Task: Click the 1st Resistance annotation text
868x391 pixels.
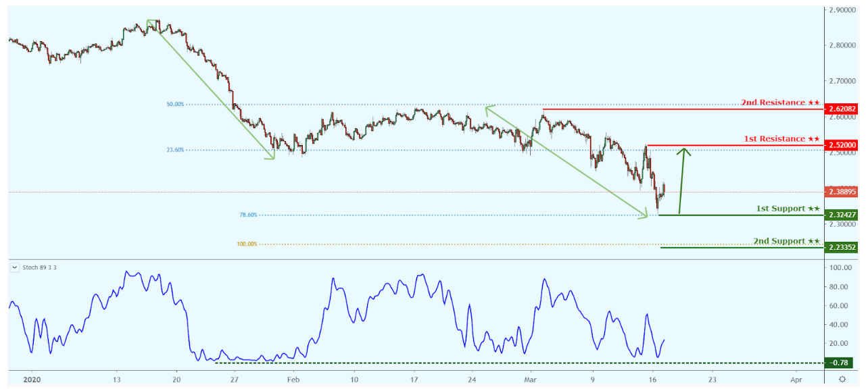Action: (x=782, y=139)
